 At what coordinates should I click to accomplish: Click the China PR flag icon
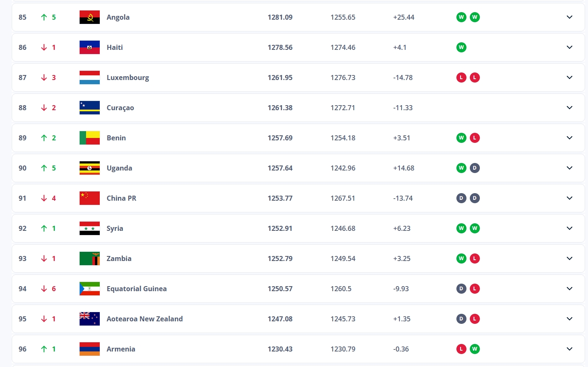(90, 198)
